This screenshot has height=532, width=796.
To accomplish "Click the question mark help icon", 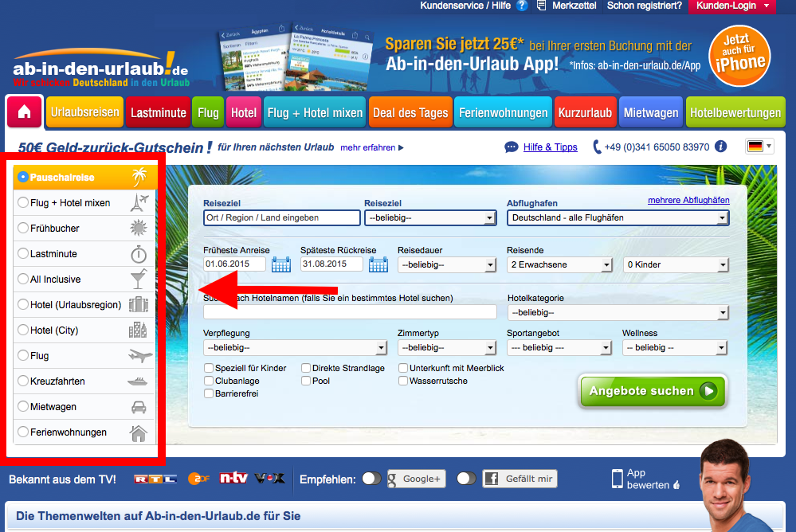I will click(x=521, y=6).
